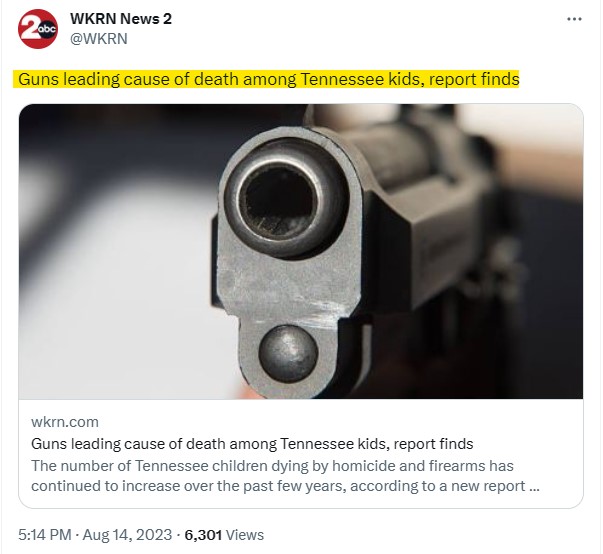This screenshot has width=603, height=554.
Task: Click the trailing ellipsis of the card description
Action: (534, 487)
